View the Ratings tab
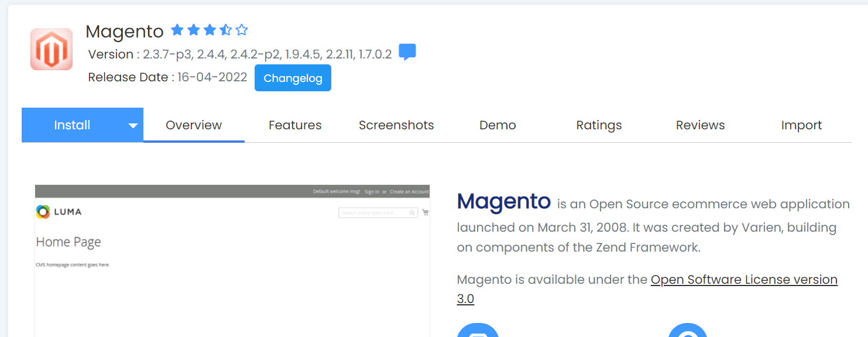Screen dimensions: 868x337 point(599,125)
